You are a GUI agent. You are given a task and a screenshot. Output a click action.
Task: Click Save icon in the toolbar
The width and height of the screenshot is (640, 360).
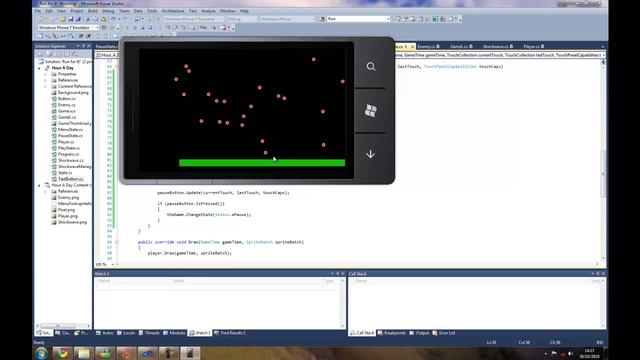click(x=71, y=19)
